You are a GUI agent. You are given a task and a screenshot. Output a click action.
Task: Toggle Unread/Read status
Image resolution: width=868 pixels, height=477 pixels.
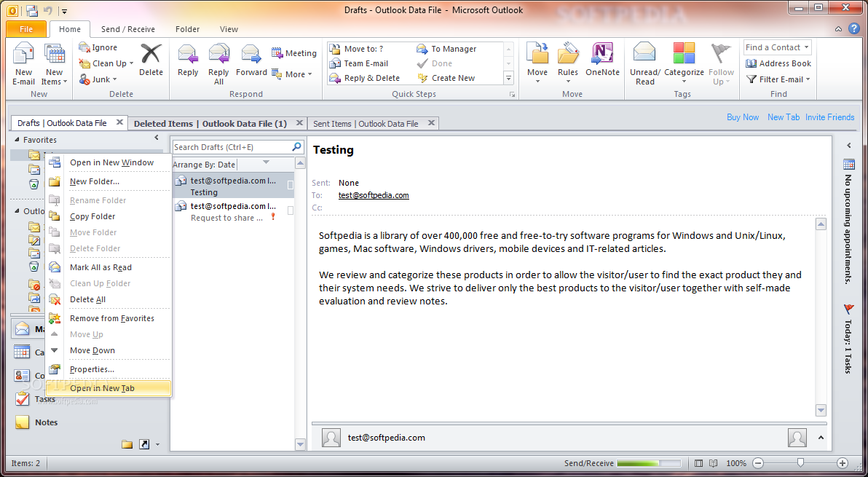tap(645, 64)
